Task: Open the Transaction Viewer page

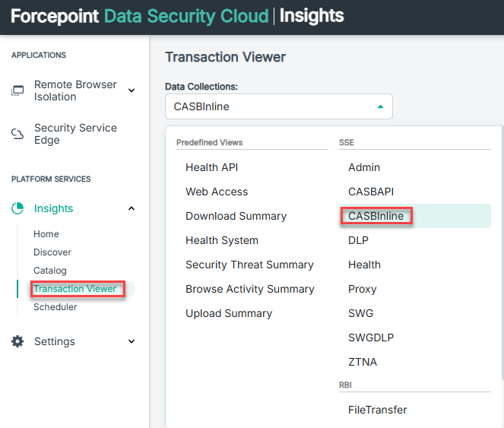Action: click(x=74, y=289)
